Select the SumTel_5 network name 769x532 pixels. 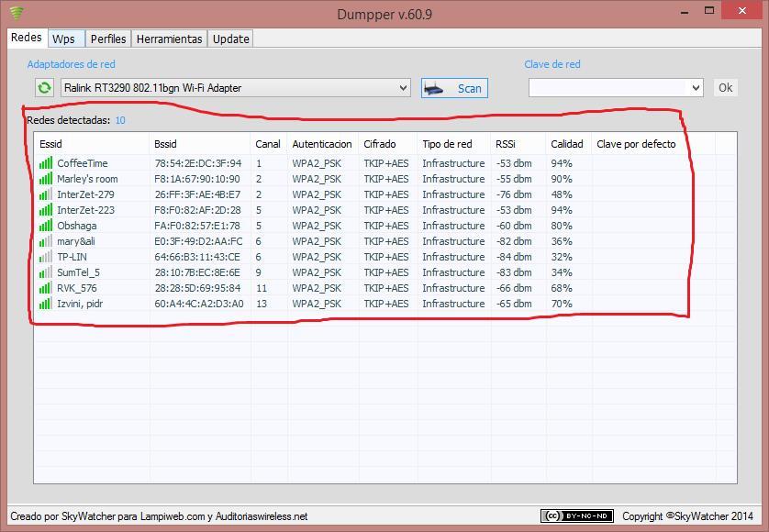(x=79, y=272)
